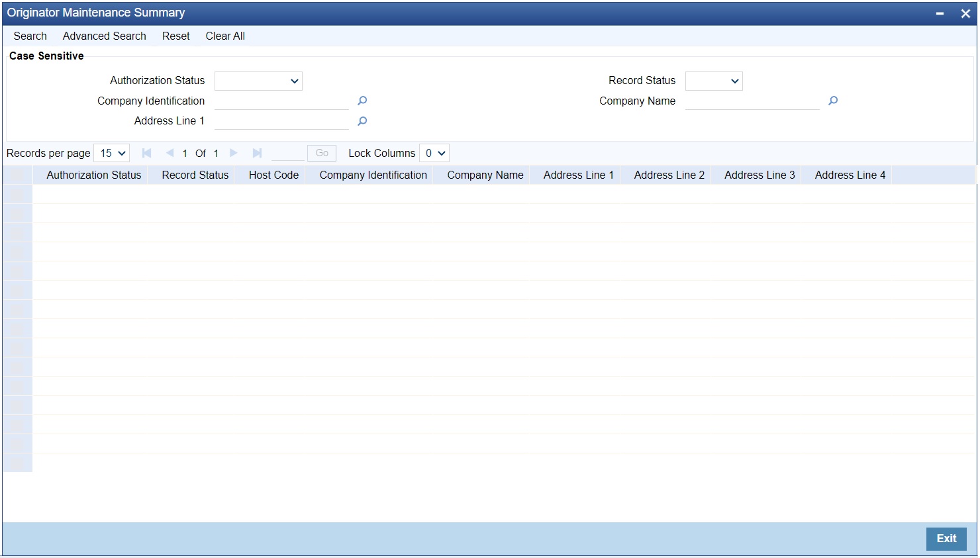Go to first page arrow icon
Viewport: 980px width, 558px height.
coord(147,153)
